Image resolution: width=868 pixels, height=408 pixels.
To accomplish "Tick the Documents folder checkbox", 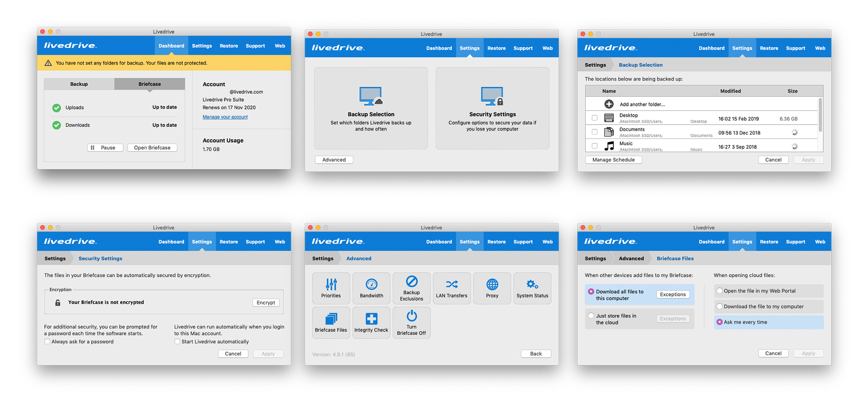I will click(x=595, y=132).
